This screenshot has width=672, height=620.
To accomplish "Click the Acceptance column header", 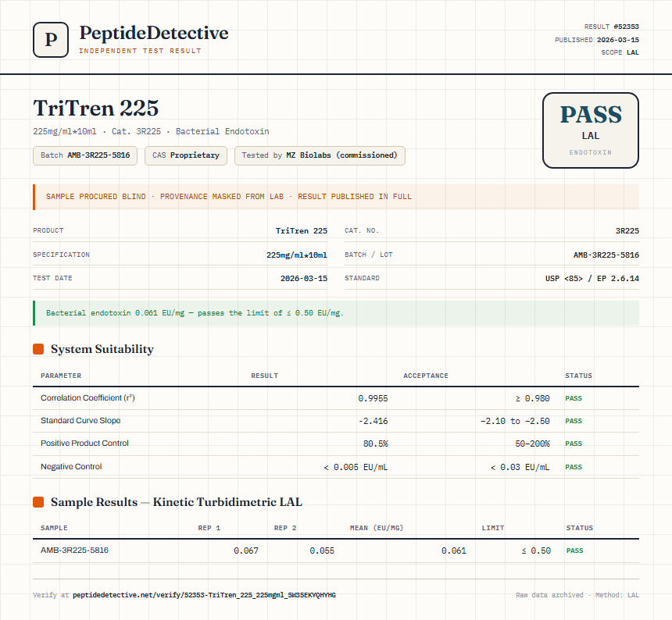I will [426, 376].
